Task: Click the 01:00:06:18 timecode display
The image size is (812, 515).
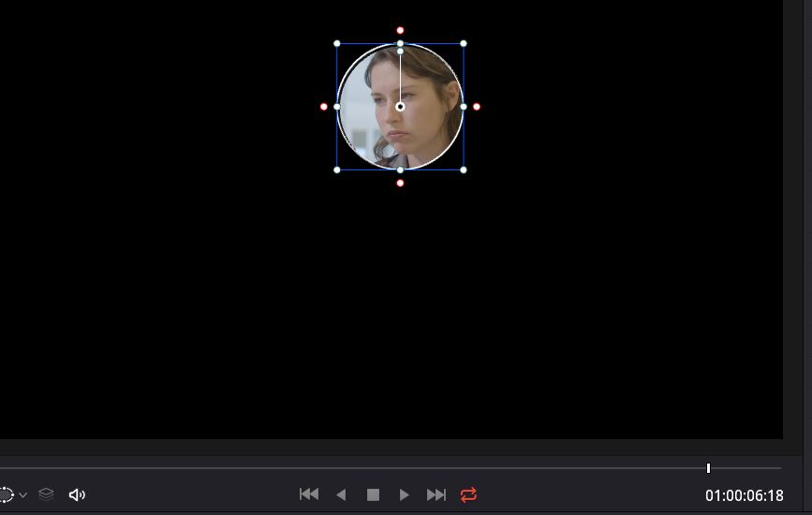Action: [x=745, y=495]
